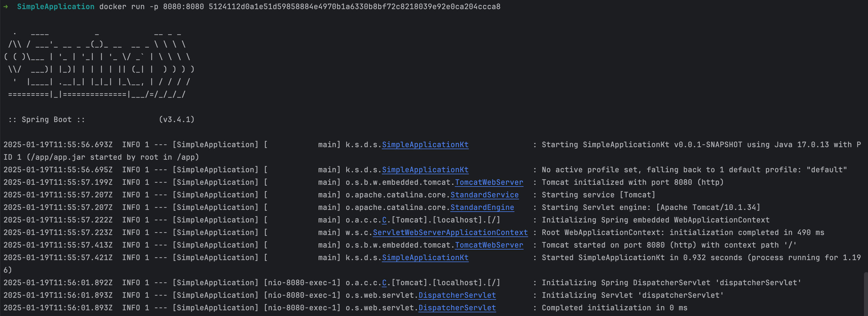Click the Spring Boot version (v3.4.1) text

(x=177, y=119)
